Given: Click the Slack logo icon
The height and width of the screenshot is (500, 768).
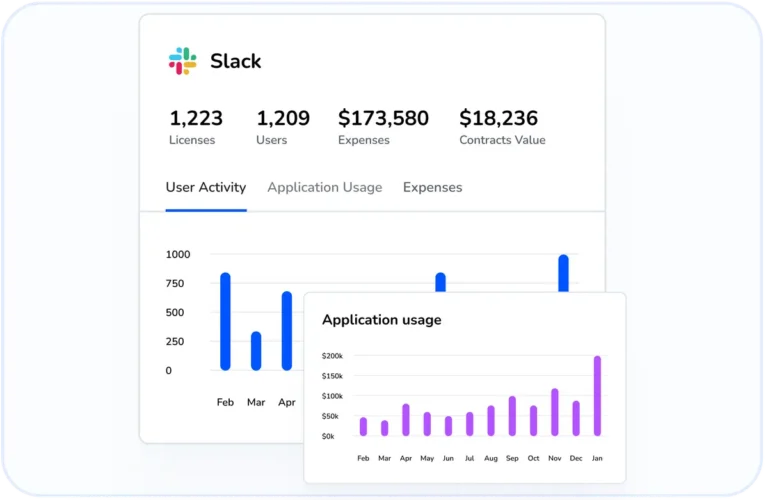Looking at the screenshot, I should [183, 61].
